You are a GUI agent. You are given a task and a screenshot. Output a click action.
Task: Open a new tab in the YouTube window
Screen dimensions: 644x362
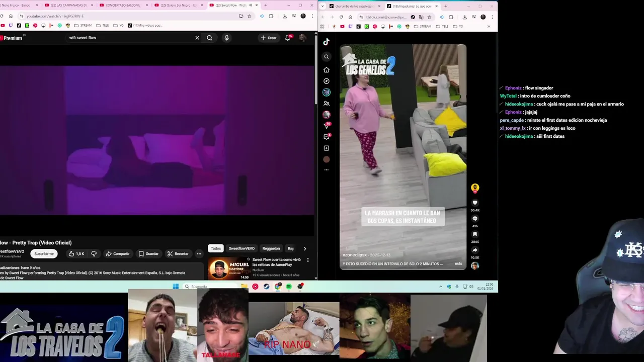click(x=266, y=5)
